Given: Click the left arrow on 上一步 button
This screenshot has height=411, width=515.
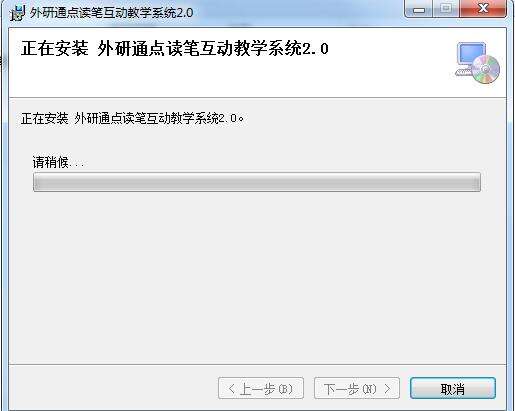Looking at the screenshot, I should point(232,388).
